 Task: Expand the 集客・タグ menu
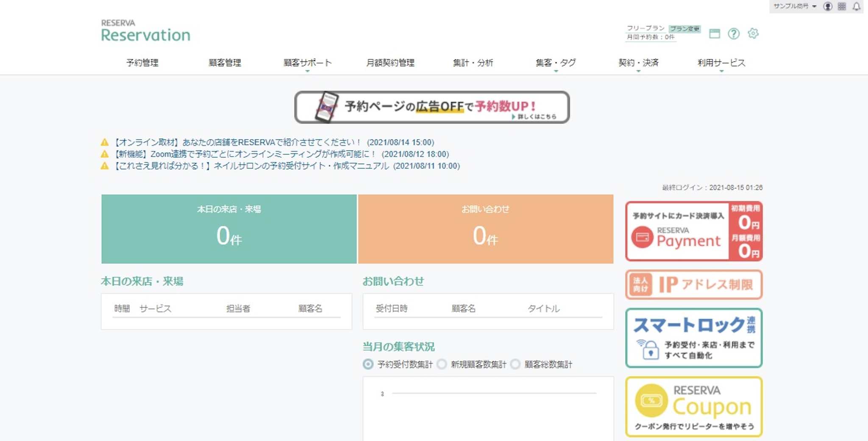point(556,63)
